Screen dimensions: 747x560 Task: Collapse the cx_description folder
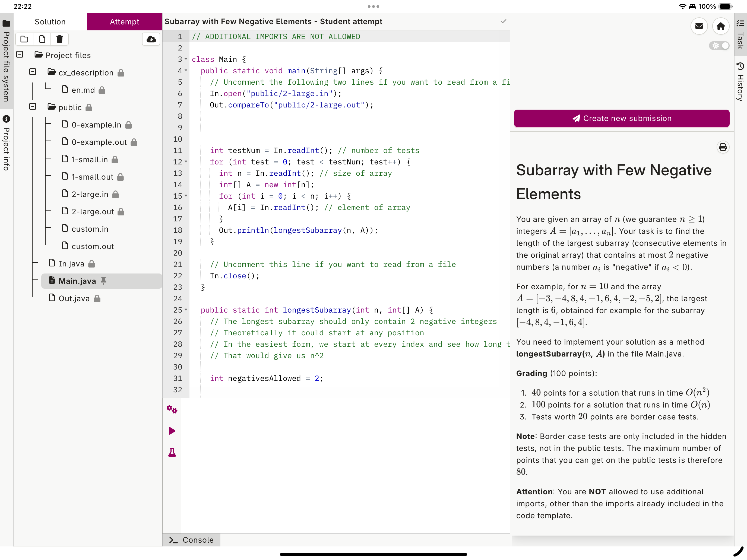[33, 72]
